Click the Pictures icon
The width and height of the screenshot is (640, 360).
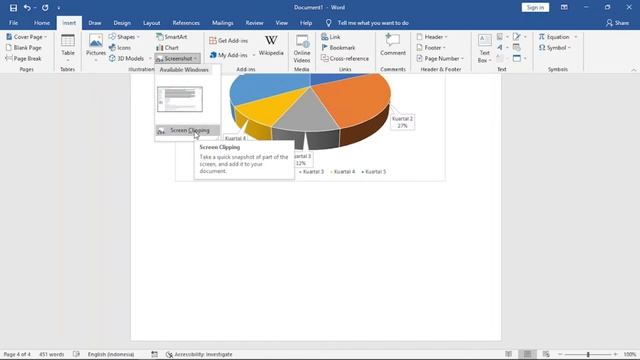(96, 47)
